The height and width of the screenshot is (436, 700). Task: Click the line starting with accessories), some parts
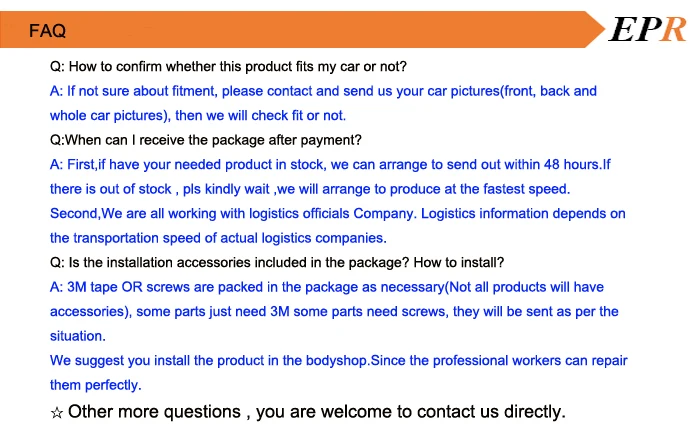click(334, 311)
